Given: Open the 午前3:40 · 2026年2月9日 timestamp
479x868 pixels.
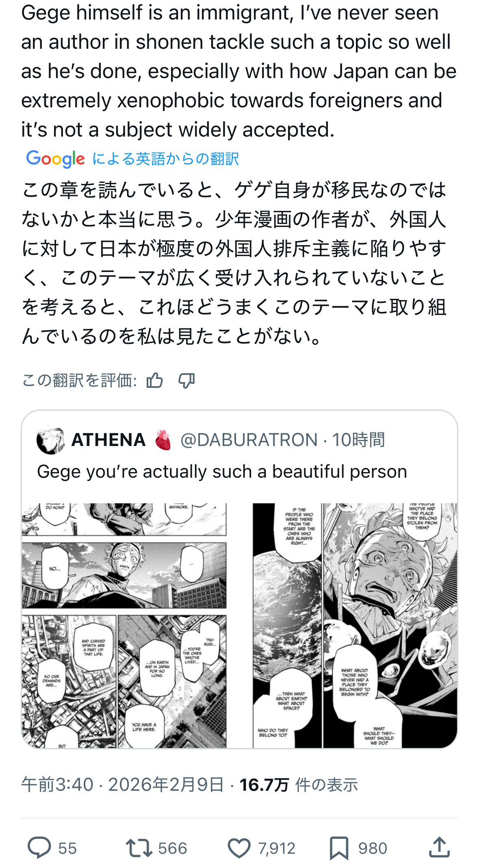Looking at the screenshot, I should pos(123,784).
